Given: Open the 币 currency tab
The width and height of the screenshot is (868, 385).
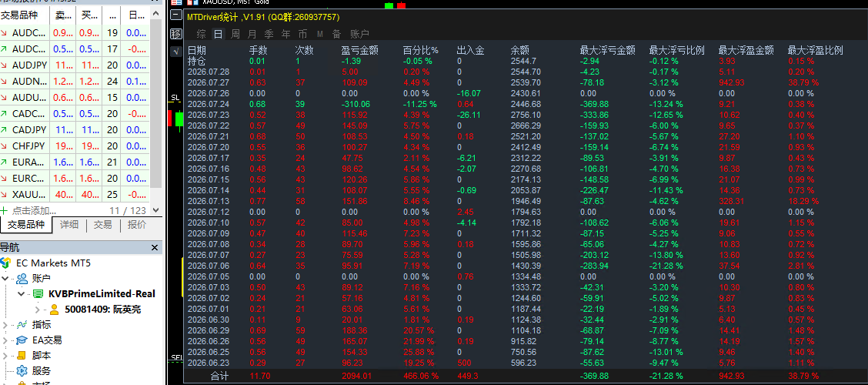Looking at the screenshot, I should [x=303, y=34].
